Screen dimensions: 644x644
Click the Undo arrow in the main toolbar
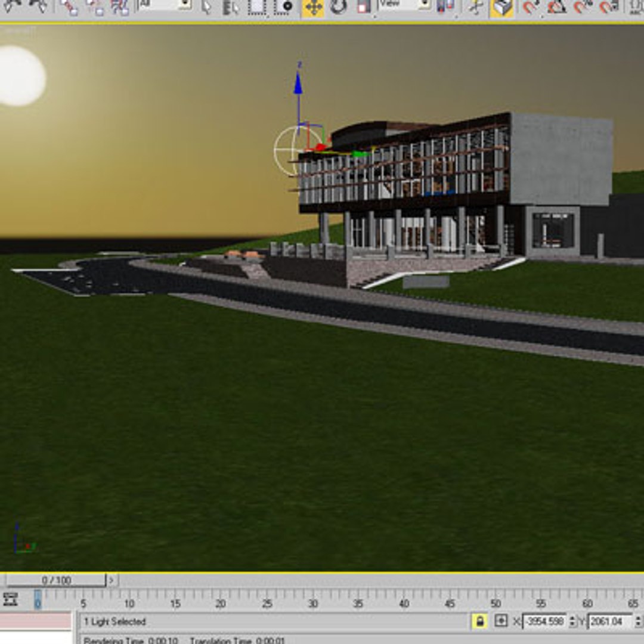click(11, 7)
